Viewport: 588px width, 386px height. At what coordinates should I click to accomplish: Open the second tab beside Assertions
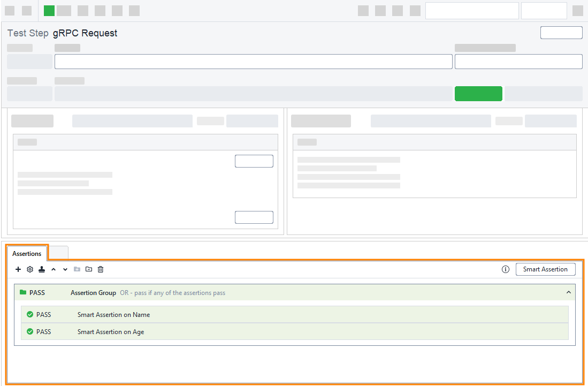click(x=59, y=252)
